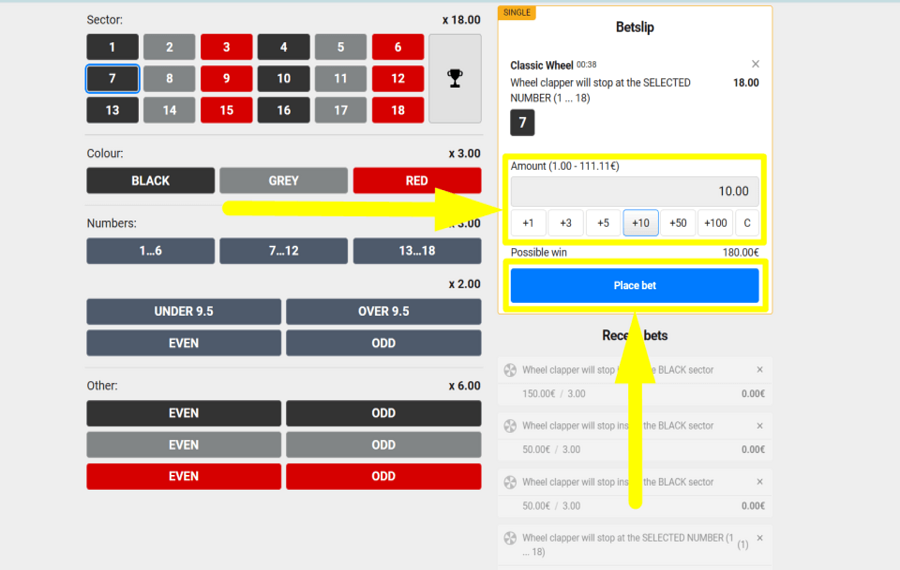This screenshot has height=570, width=900.
Task: Select red sector number 12
Action: click(x=398, y=78)
